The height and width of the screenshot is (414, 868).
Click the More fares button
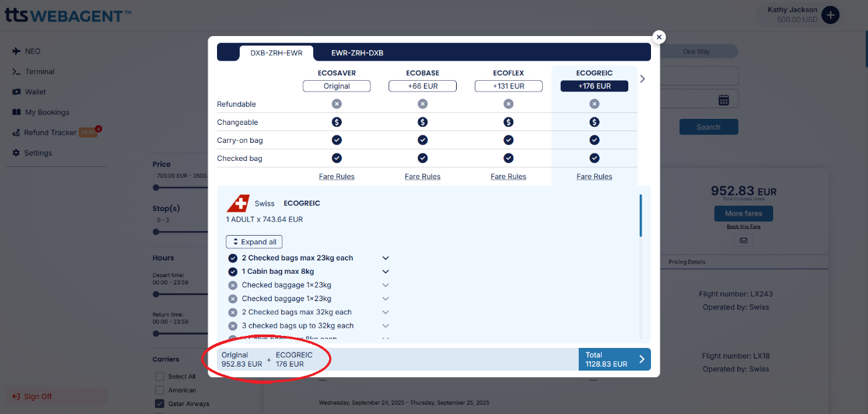743,214
